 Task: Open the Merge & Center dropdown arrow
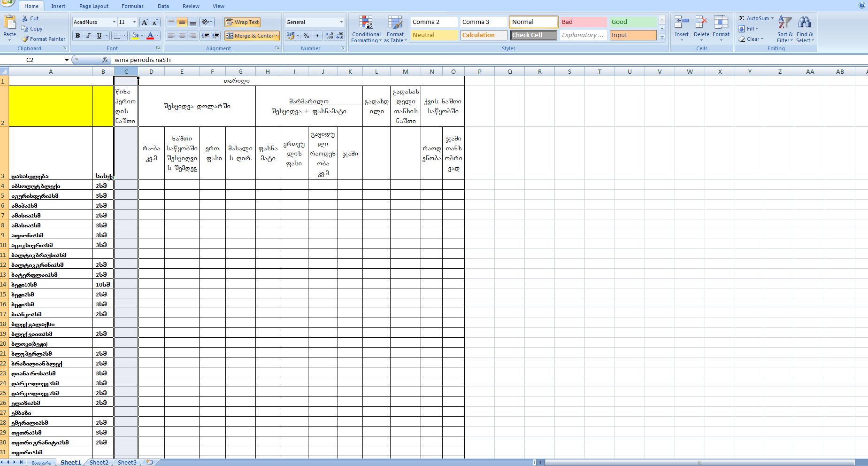pyautogui.click(x=277, y=36)
